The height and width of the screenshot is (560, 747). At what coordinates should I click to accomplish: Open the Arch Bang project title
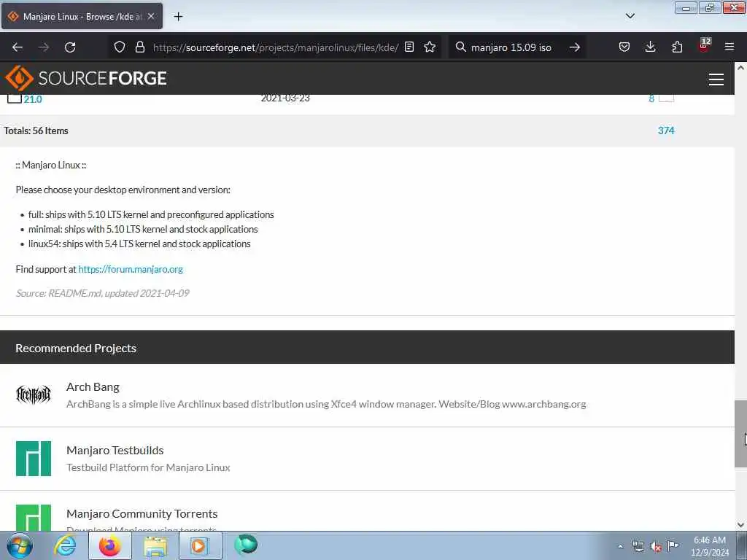pos(93,386)
